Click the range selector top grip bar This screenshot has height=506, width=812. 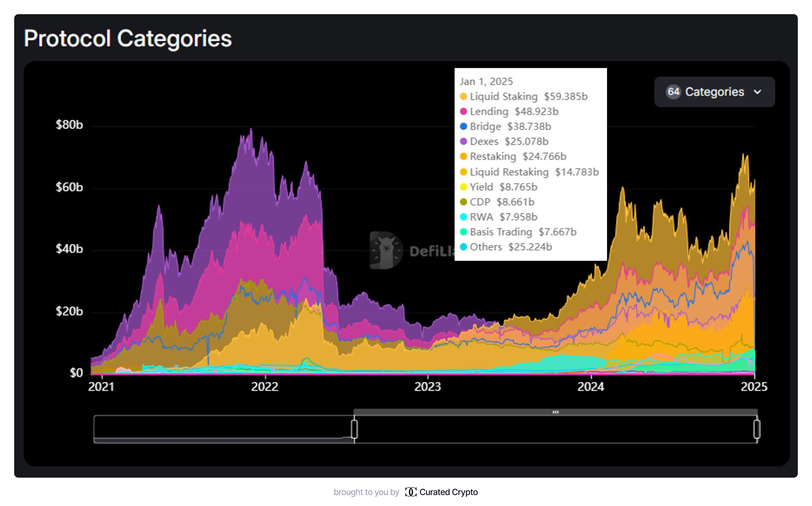pos(555,412)
